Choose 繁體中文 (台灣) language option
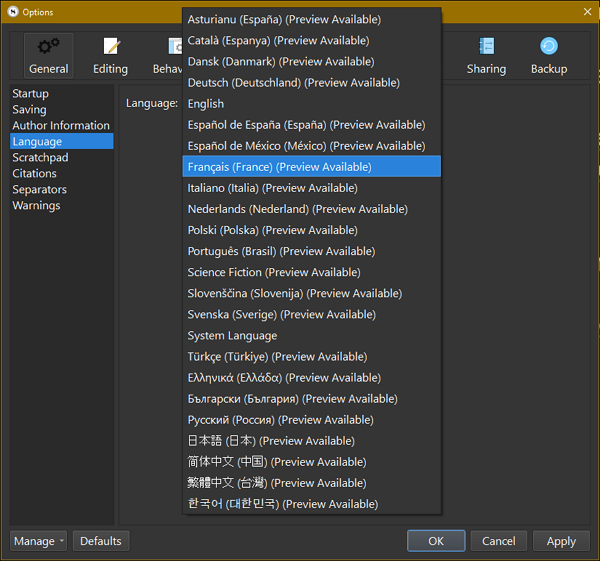 (311, 483)
